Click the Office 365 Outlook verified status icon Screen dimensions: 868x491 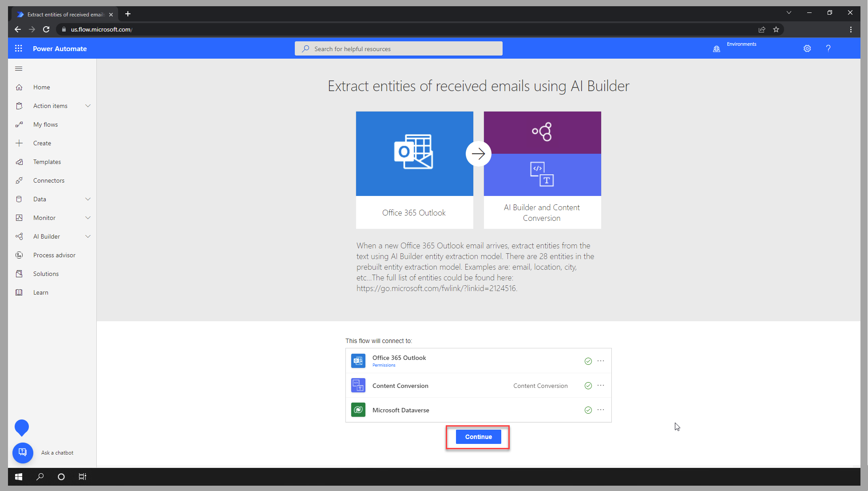point(588,361)
